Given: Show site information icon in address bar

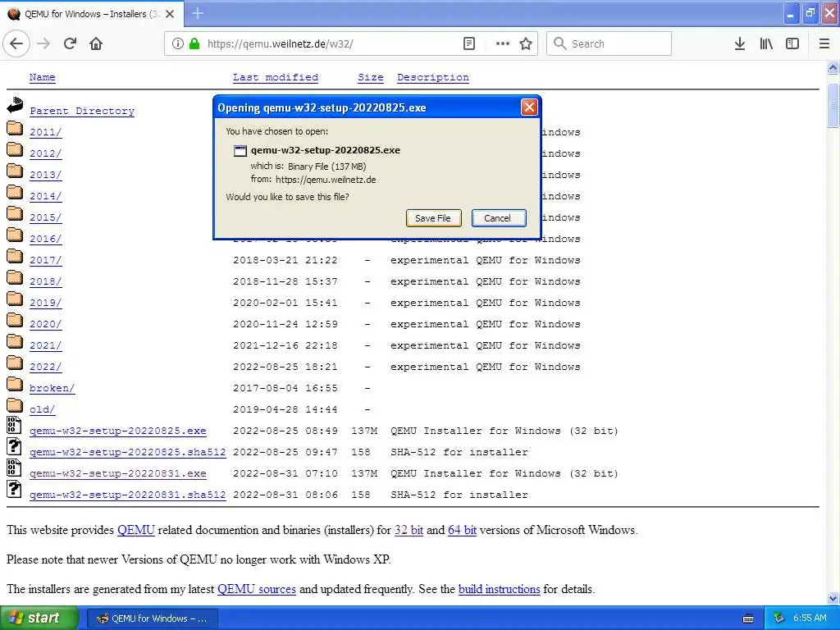Looking at the screenshot, I should (178, 44).
